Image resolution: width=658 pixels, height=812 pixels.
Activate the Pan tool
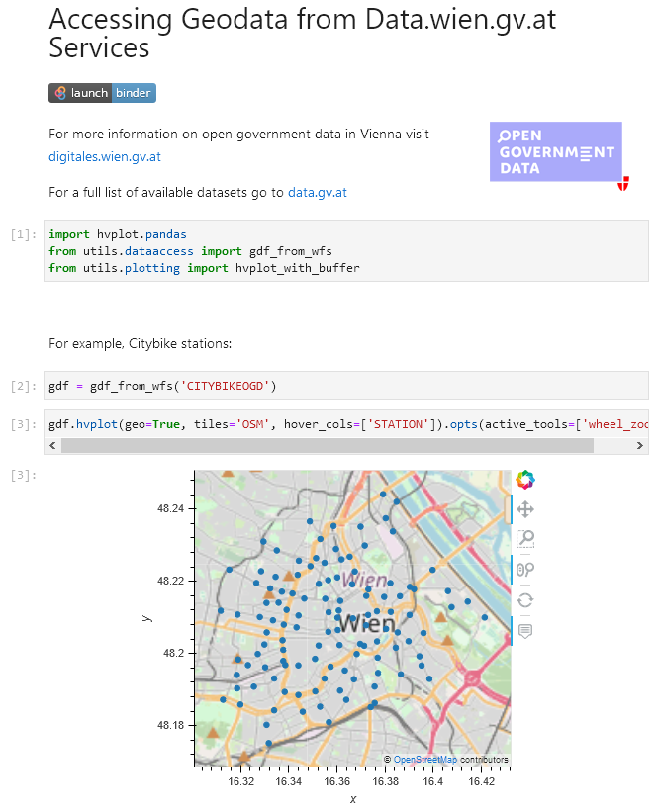(x=525, y=509)
